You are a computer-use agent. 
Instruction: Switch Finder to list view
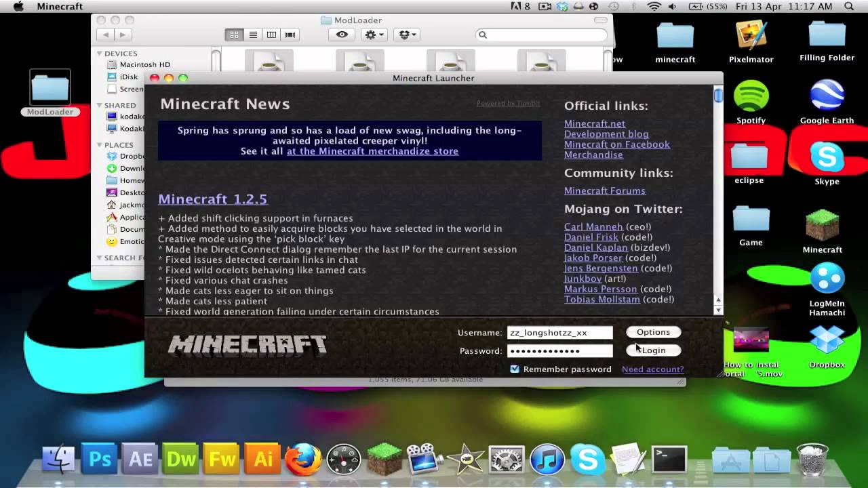[x=253, y=35]
